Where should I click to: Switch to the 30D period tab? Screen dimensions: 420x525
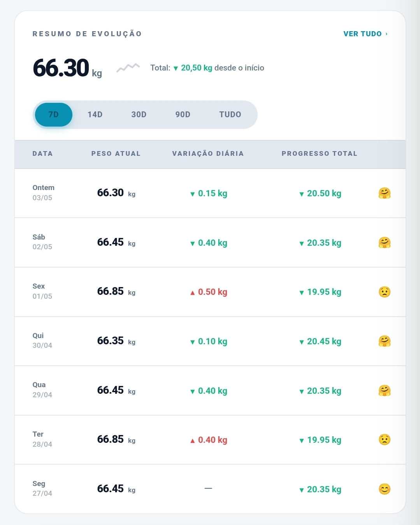[139, 115]
